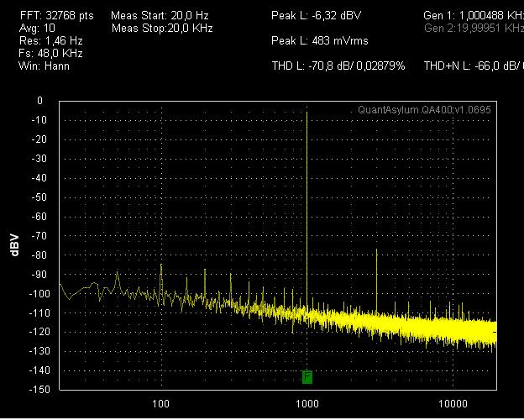Click the greyed 'Gen 2:19,99951 KHz' readout
The image size is (524, 420).
[x=474, y=28]
